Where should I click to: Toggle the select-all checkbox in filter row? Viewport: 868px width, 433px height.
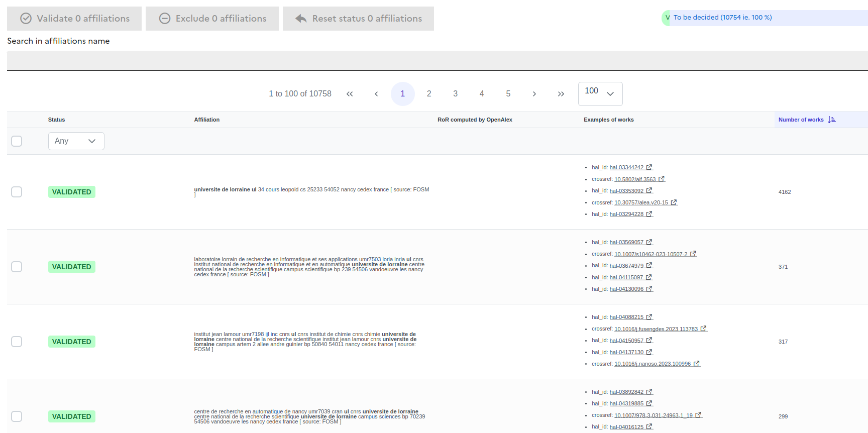coord(17,141)
